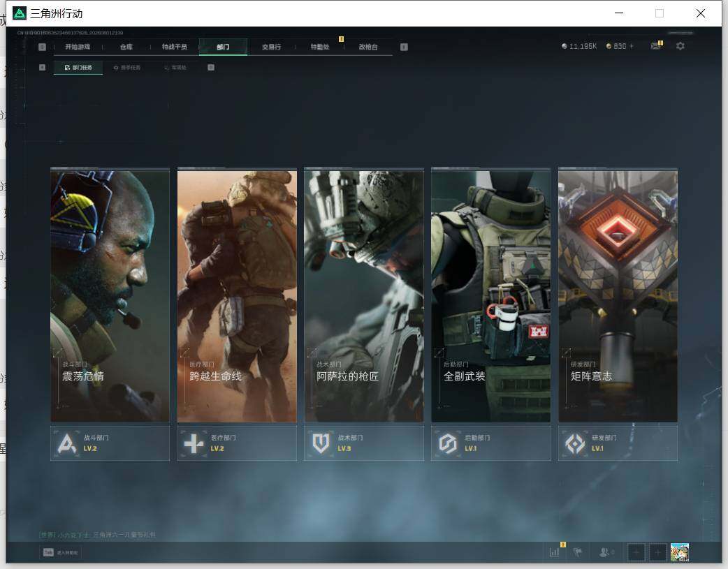
Task: Click the 研发部门 diamond emblem
Action: pos(575,444)
